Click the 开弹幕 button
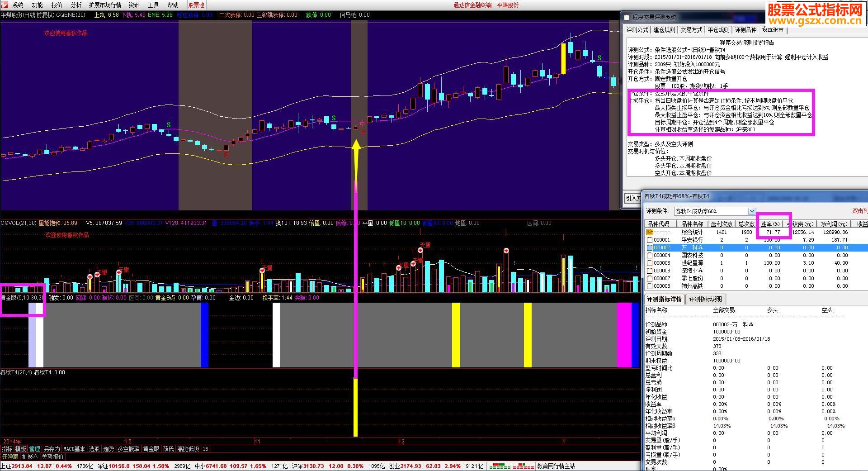Viewport: 868px width, 471px height. pos(10,457)
